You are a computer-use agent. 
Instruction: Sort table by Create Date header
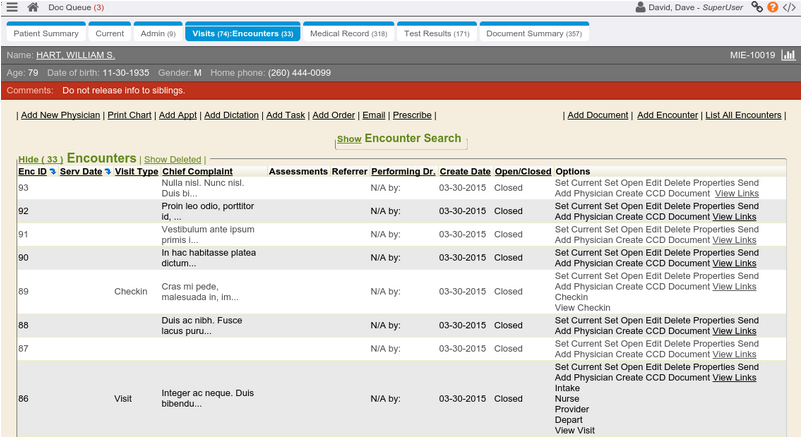(x=465, y=172)
